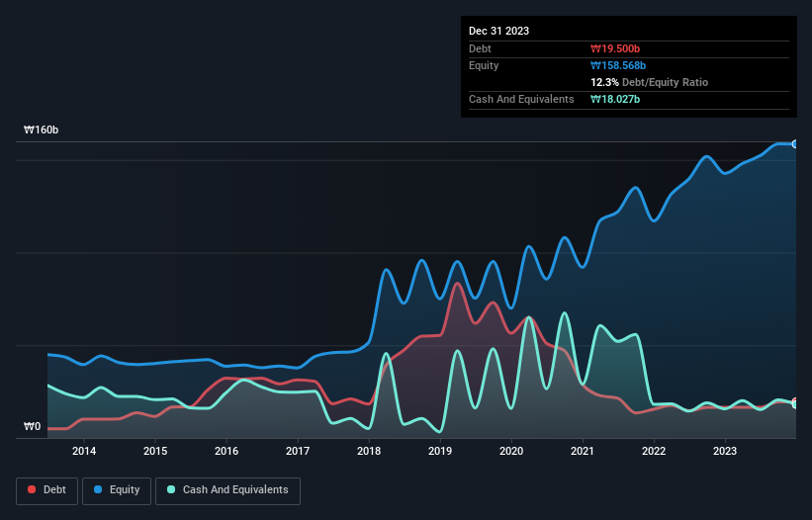Screen dimensions: 812x520
Task: Click the ₩158.568b equity value
Action: click(618, 65)
